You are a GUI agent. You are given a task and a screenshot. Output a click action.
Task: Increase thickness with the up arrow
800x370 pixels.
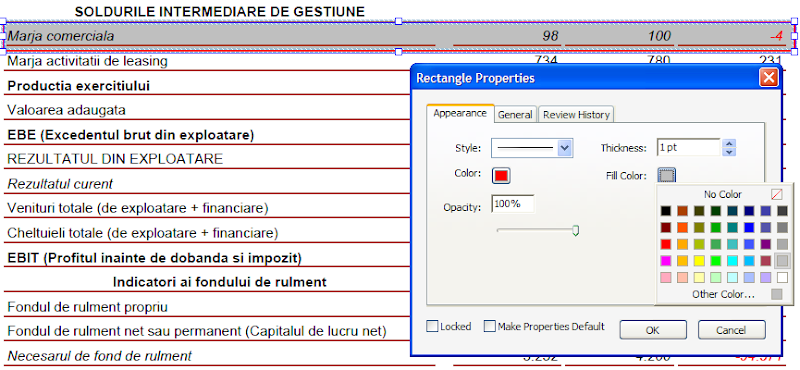[x=730, y=144]
